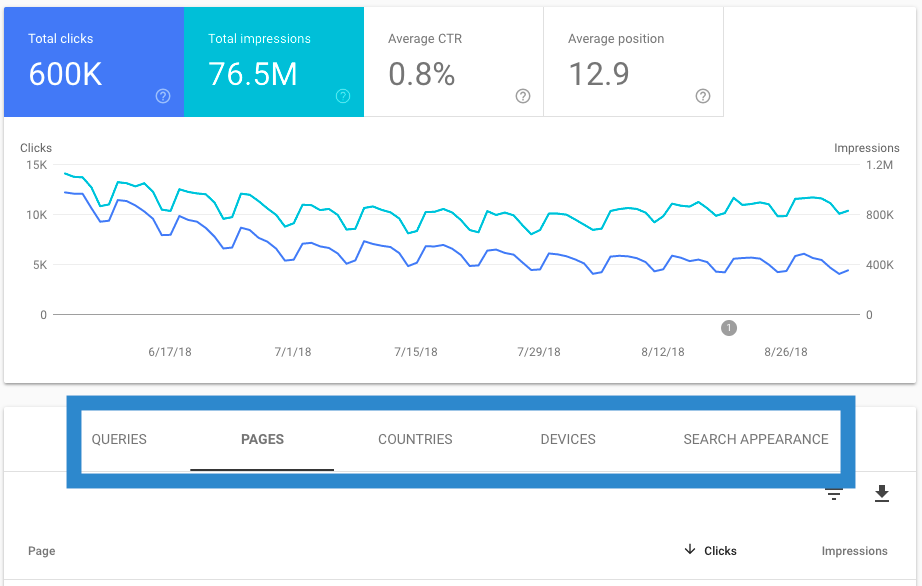Screen dimensions: 922x586
Task: Click the circled annotation marker below the chart
Action: pos(729,328)
